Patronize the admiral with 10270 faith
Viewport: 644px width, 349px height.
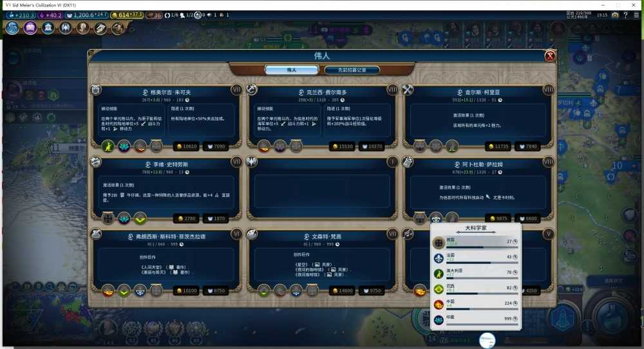tap(372, 146)
